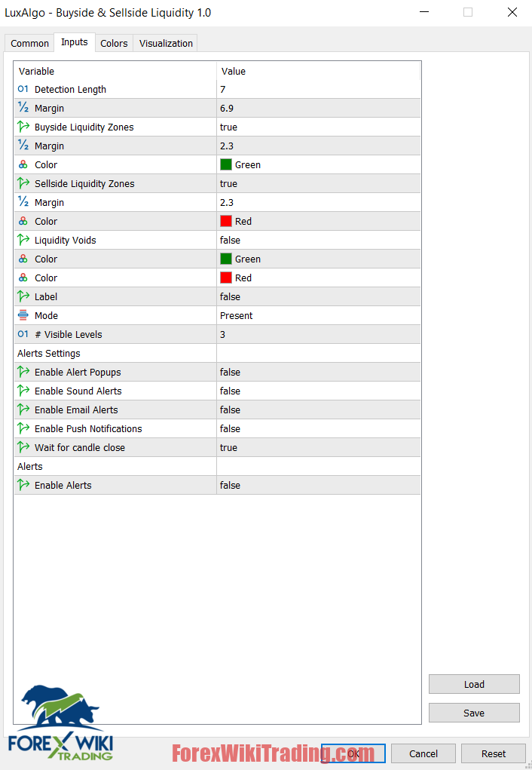Edit Margin 2.3 below Buyside Liquidity Zones

pos(319,146)
